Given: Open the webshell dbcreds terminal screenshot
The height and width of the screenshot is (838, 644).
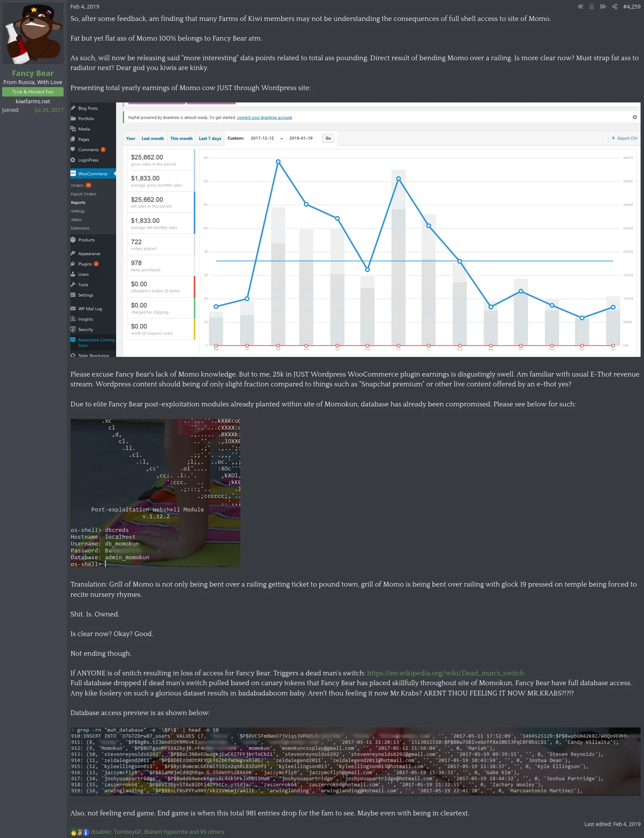Looking at the screenshot, I should pos(155,493).
